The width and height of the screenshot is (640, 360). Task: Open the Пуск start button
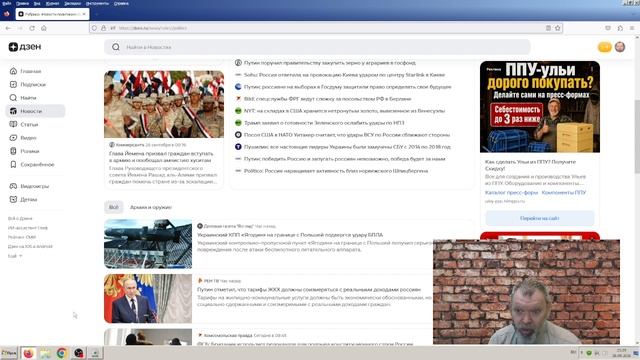(9, 353)
